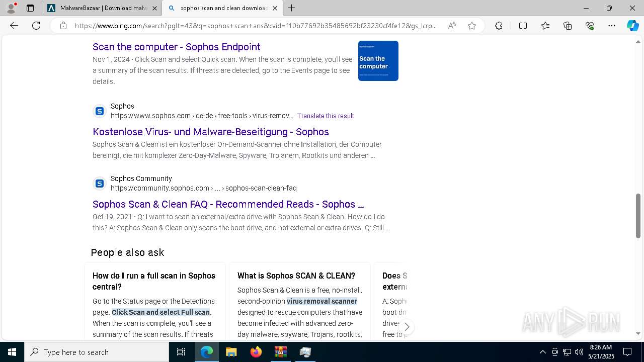This screenshot has width=644, height=362.
Task: Open the clock showing 8:26 AM
Action: point(601,352)
